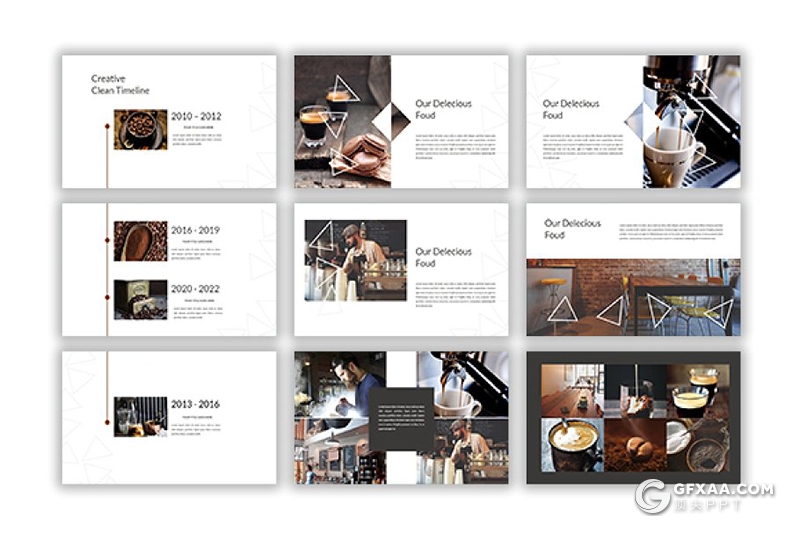The width and height of the screenshot is (800, 534).
Task: Click the GFXAA.COM logo icon
Action: click(653, 496)
